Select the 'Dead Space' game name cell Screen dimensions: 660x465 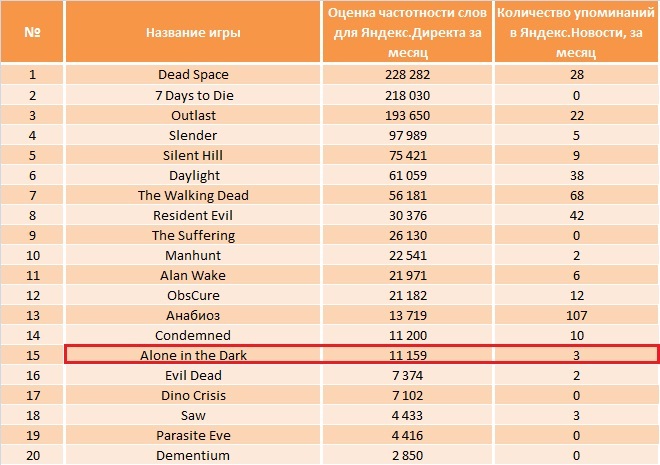point(193,74)
